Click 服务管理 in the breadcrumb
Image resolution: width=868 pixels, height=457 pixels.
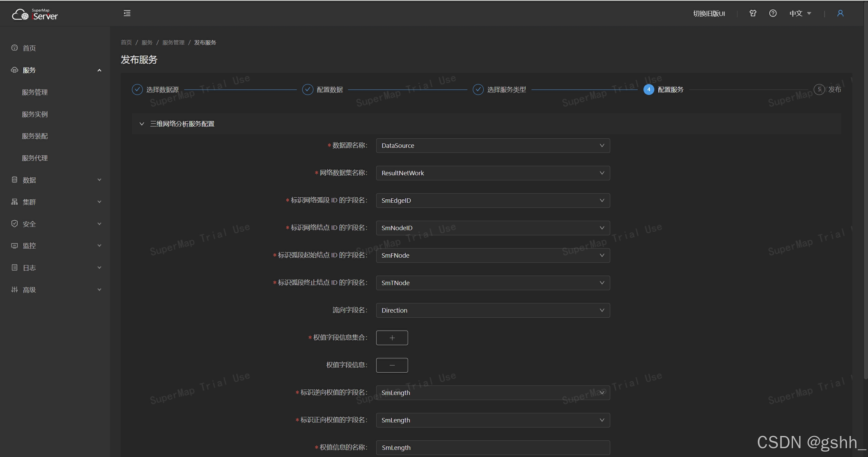click(173, 42)
